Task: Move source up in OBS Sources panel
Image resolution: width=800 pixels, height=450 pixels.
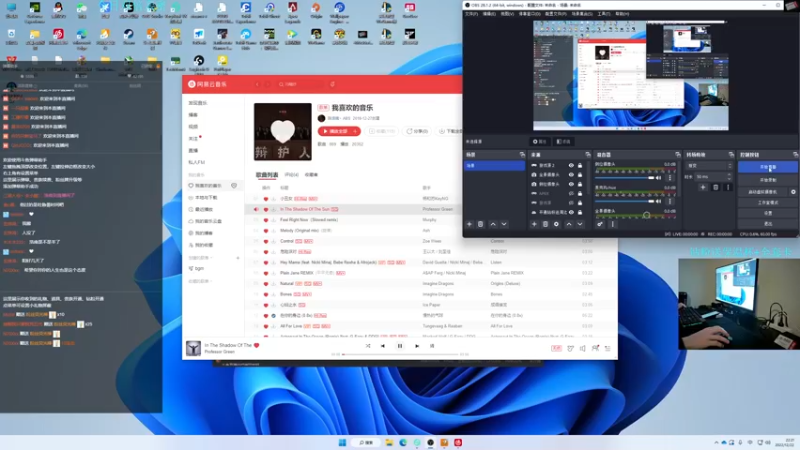Action: (x=569, y=224)
